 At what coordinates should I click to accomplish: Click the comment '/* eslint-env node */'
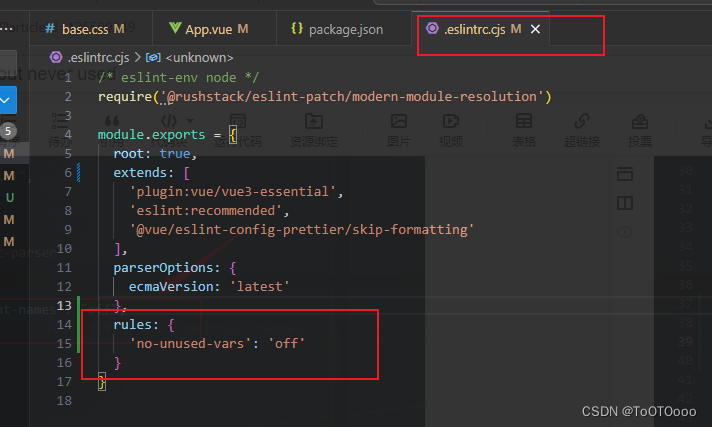point(178,78)
